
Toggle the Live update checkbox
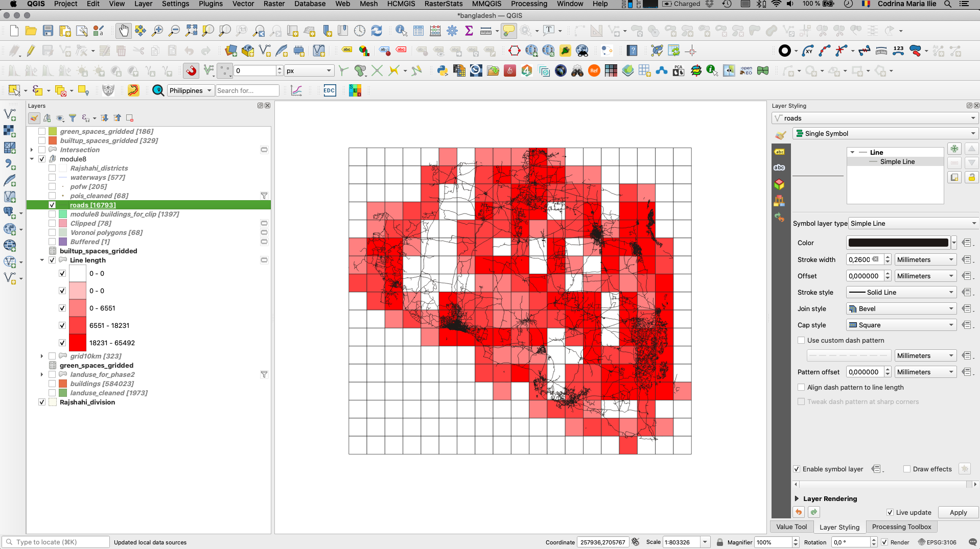coord(890,512)
